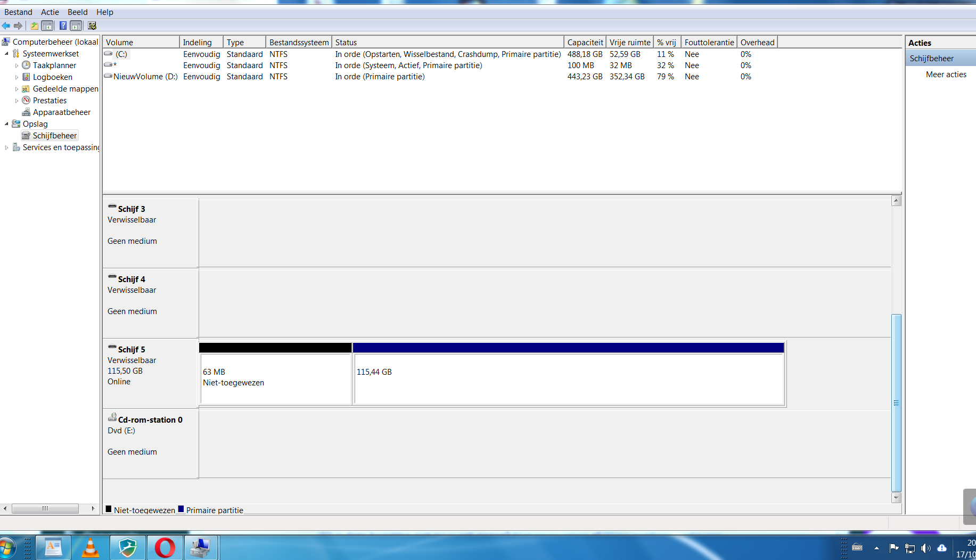Sort by the Volume column header
Screen dimensions: 976x560
(141, 42)
